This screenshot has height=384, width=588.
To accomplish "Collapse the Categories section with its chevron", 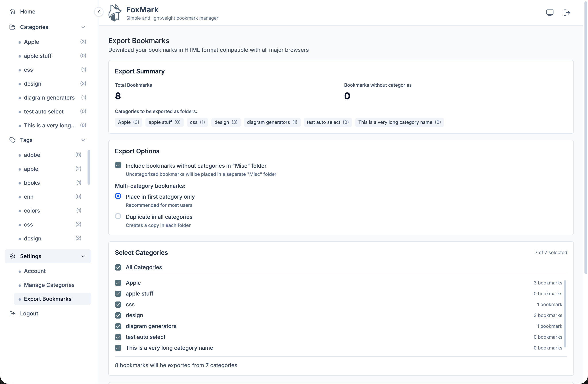I will point(83,27).
